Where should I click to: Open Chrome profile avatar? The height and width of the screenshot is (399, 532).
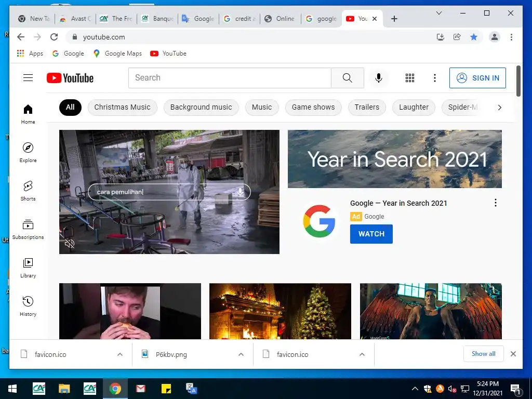coord(495,37)
